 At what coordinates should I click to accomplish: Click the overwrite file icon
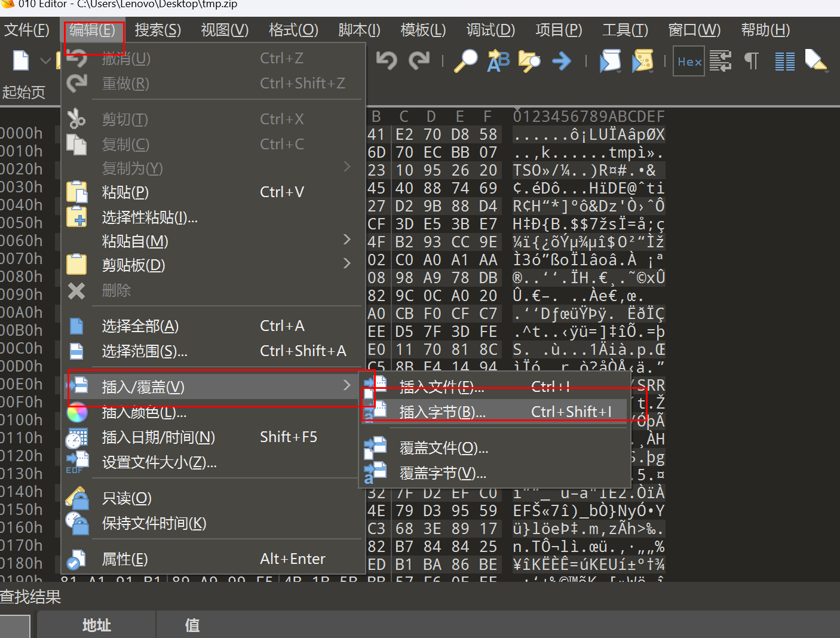(x=376, y=448)
